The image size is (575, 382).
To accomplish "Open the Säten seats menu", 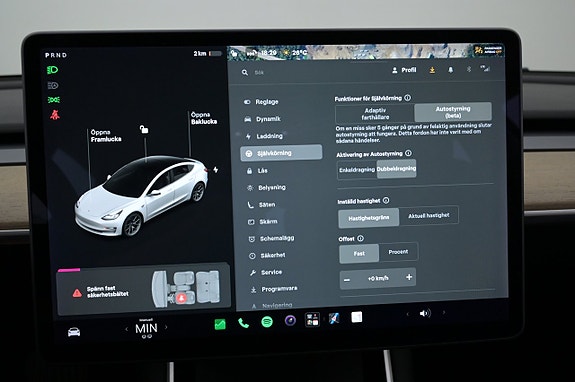I will pos(261,205).
